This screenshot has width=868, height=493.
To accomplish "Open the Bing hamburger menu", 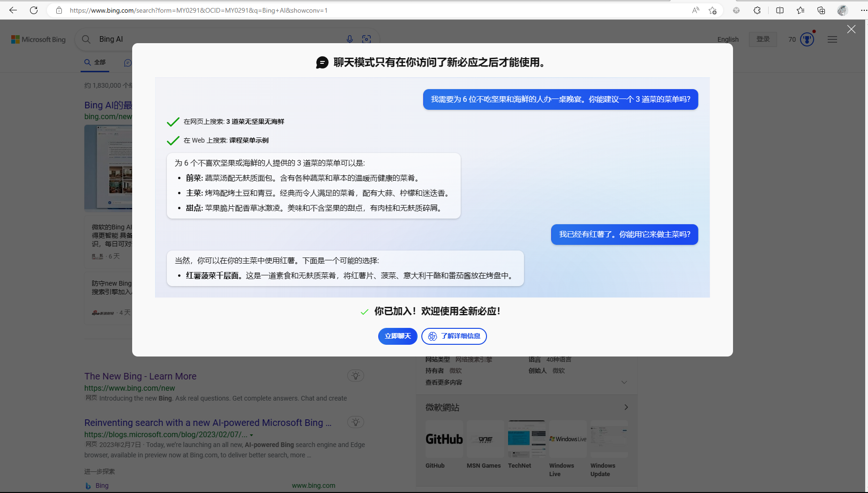I will [832, 39].
